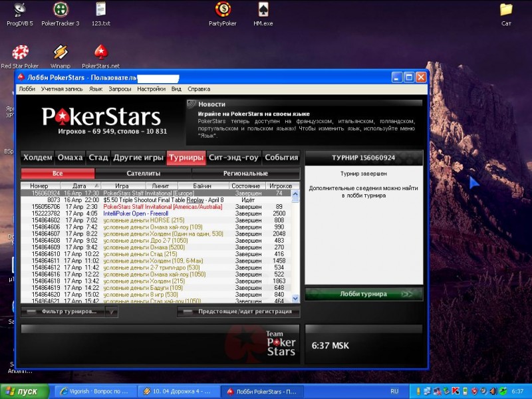Click the Пуск start button
532x399 pixels.
pyautogui.click(x=25, y=391)
